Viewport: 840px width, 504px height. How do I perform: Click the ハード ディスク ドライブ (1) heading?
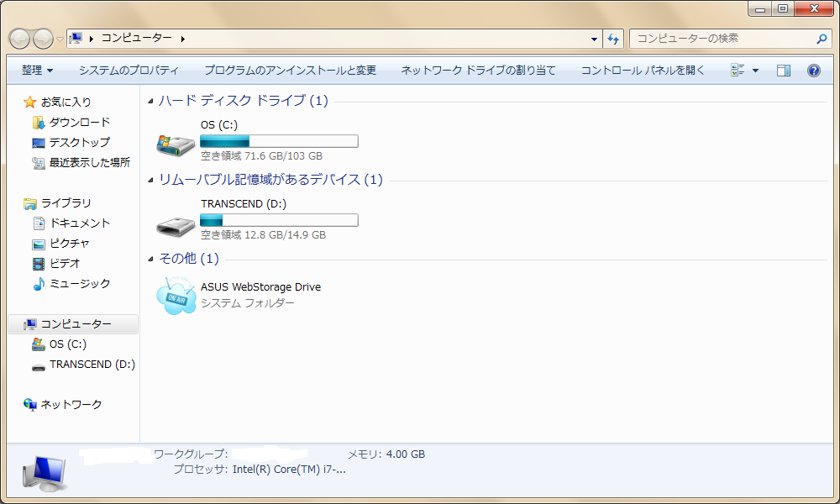pyautogui.click(x=244, y=101)
